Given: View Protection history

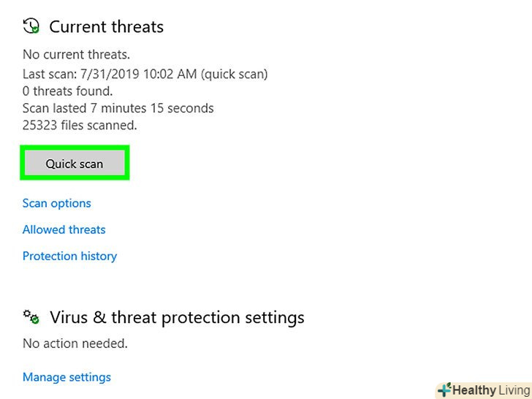Looking at the screenshot, I should [x=69, y=256].
